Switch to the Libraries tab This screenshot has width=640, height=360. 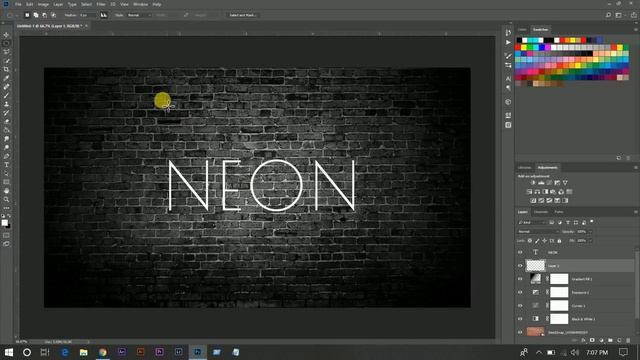pos(524,167)
